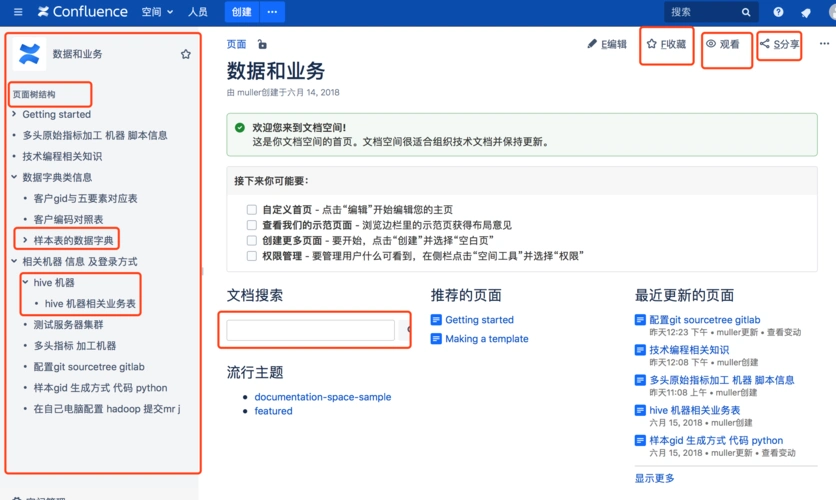The height and width of the screenshot is (500, 836).
Task: Open 技术编程相关知识 in page tree
Action: (x=62, y=156)
